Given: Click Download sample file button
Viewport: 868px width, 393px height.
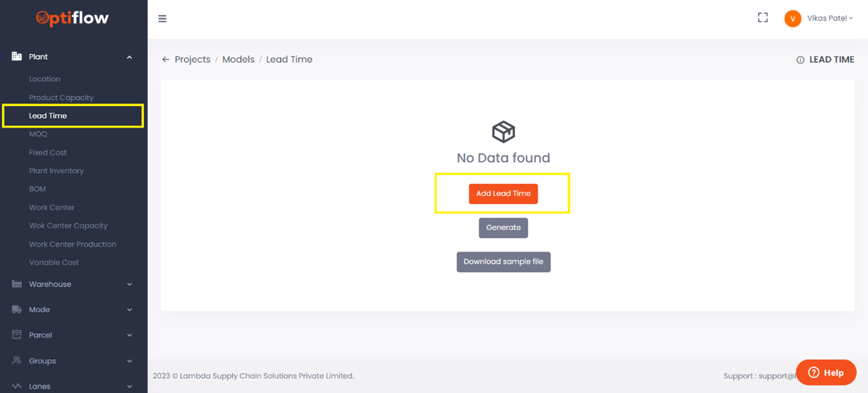Looking at the screenshot, I should coord(503,262).
